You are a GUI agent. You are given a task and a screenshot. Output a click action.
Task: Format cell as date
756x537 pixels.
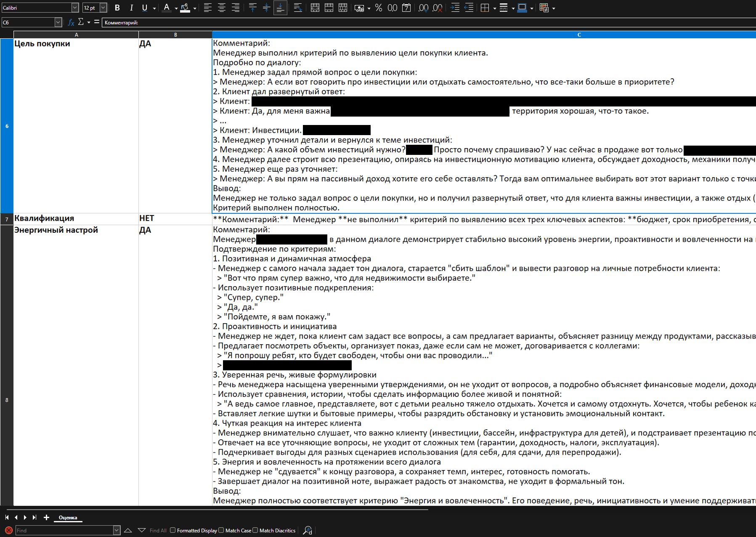click(406, 8)
